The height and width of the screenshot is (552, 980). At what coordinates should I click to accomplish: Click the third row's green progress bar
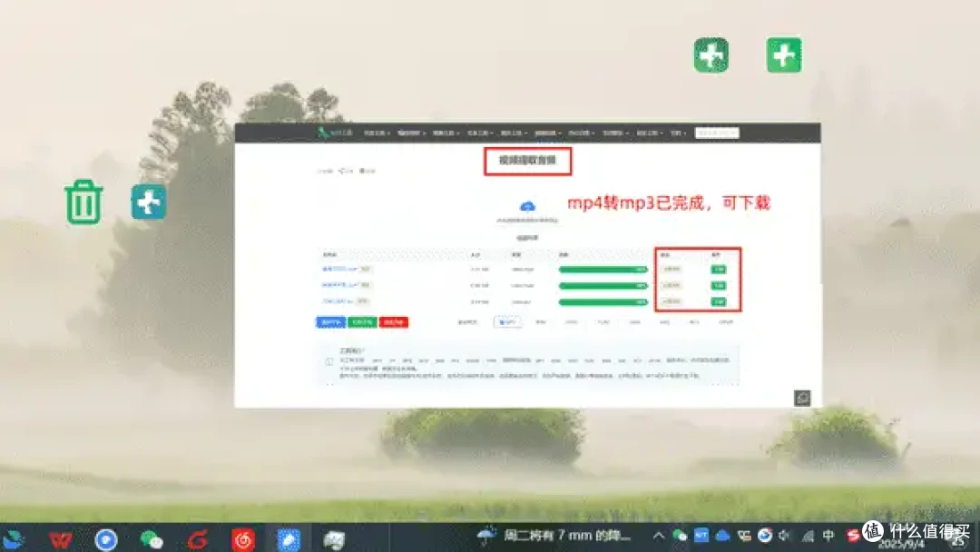(x=603, y=302)
